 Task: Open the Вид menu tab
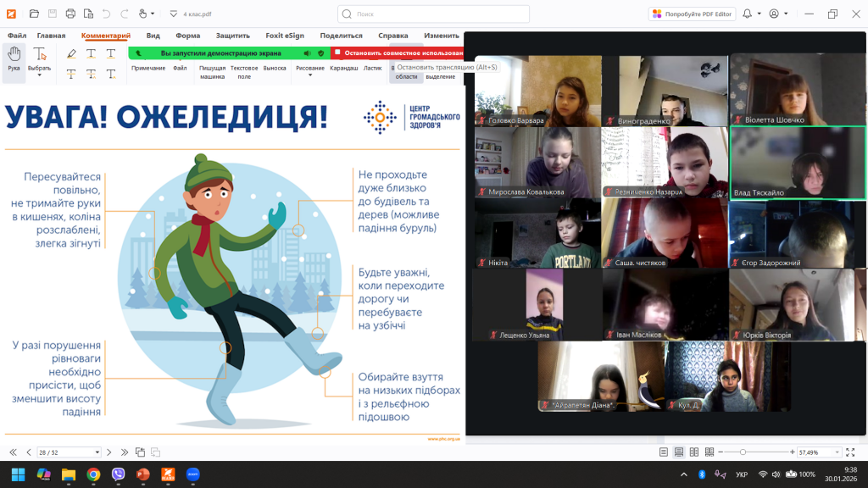[153, 36]
